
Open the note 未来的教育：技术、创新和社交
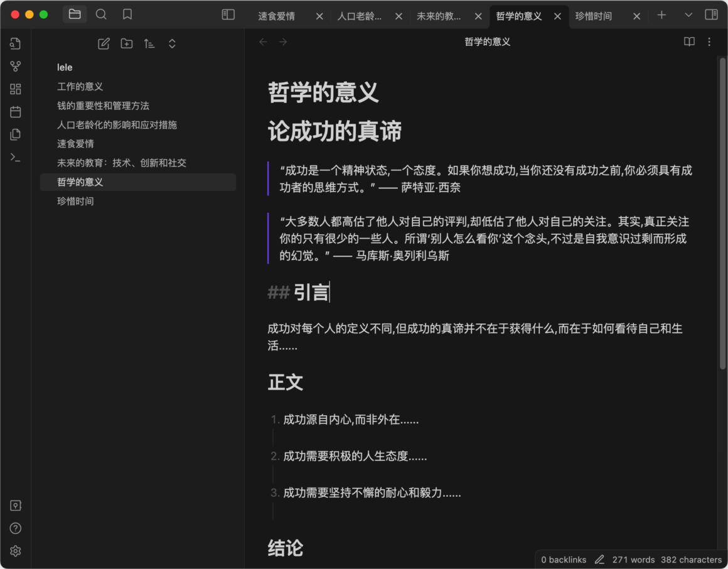pos(138,163)
